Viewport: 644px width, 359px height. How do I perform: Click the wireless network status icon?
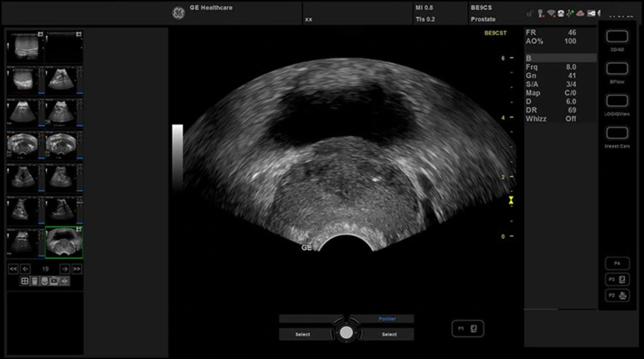coord(551,13)
